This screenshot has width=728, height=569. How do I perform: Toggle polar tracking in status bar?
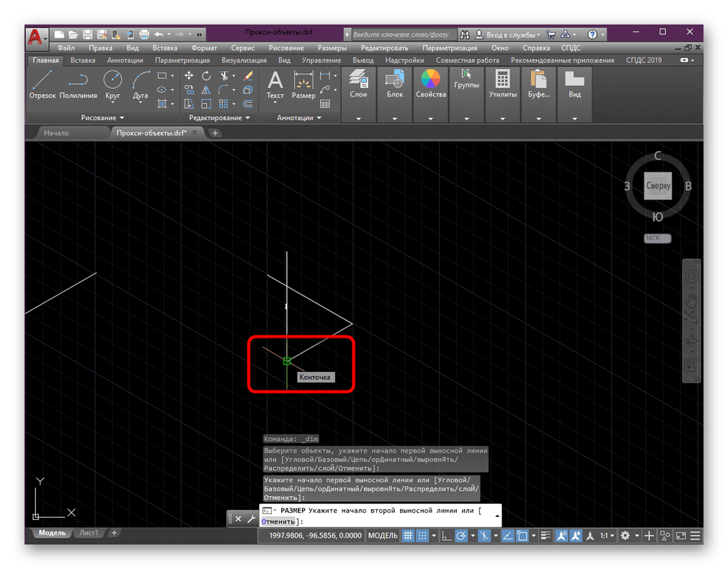461,535
